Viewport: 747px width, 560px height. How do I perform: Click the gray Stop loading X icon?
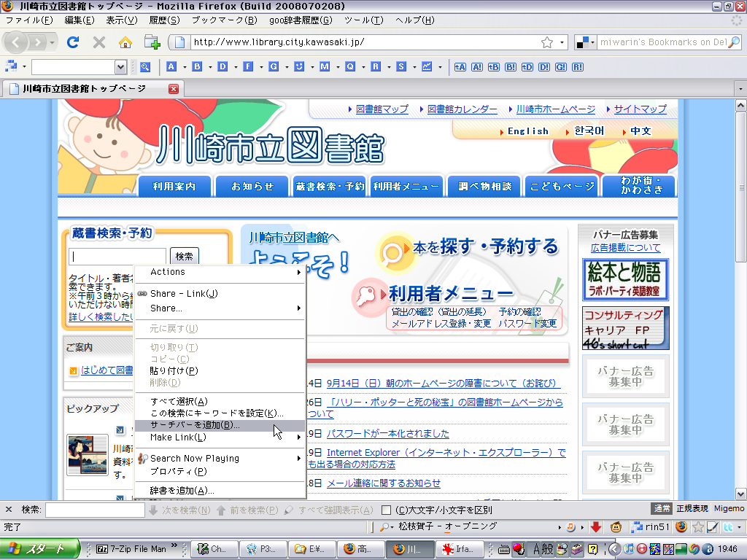(x=99, y=42)
